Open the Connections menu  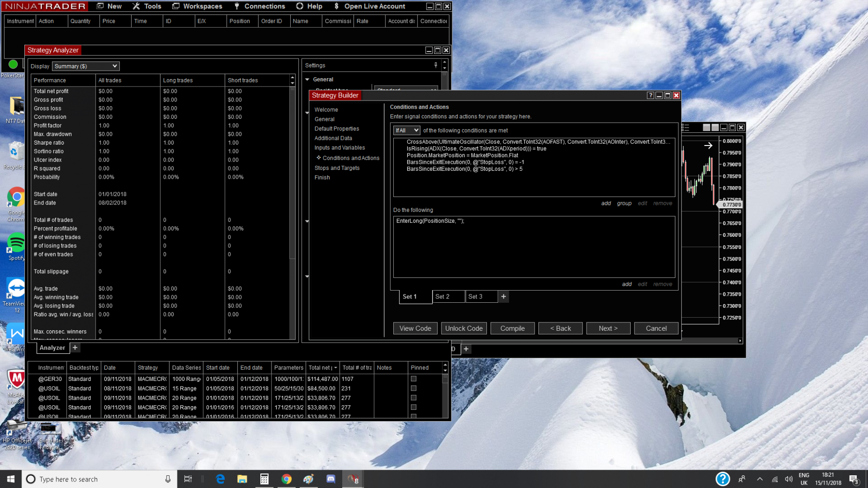tap(260, 6)
